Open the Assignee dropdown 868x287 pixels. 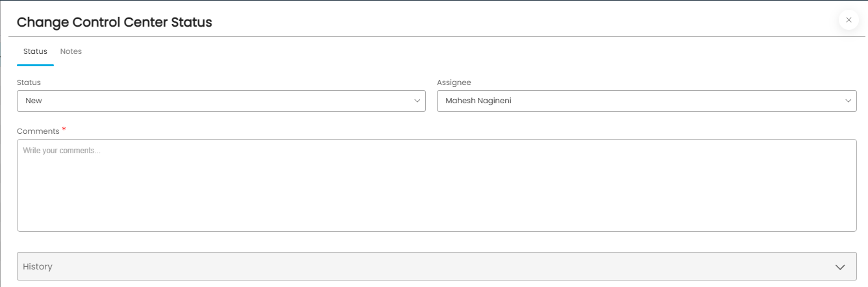click(647, 101)
